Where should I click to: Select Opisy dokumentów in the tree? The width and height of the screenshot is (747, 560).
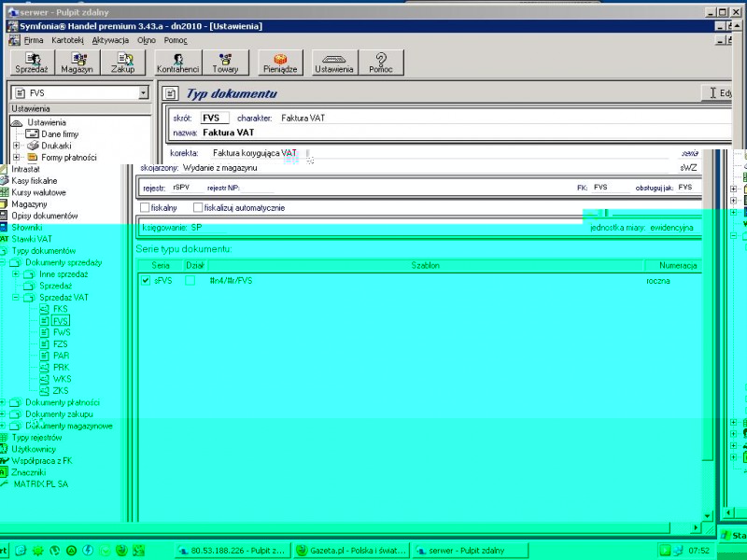point(44,216)
